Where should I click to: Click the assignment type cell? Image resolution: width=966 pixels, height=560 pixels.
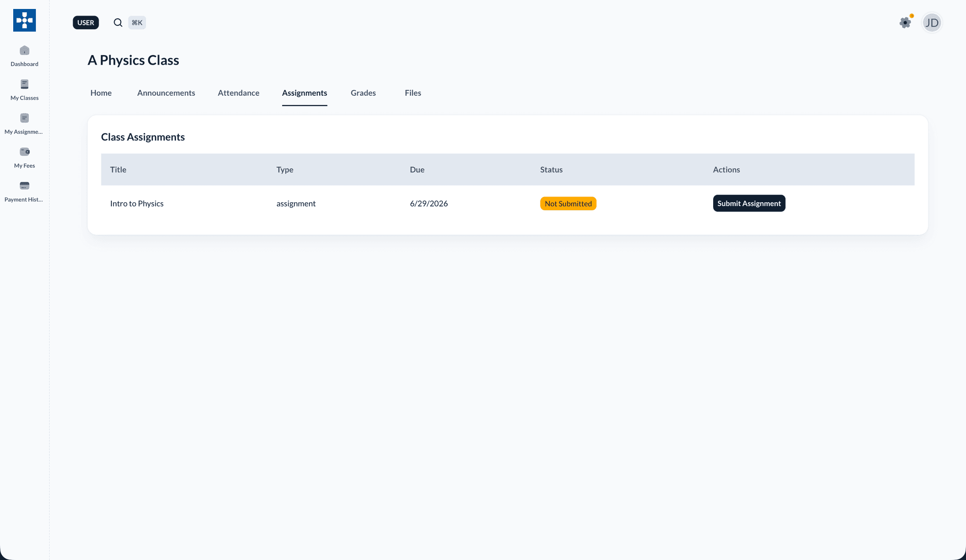coord(296,204)
